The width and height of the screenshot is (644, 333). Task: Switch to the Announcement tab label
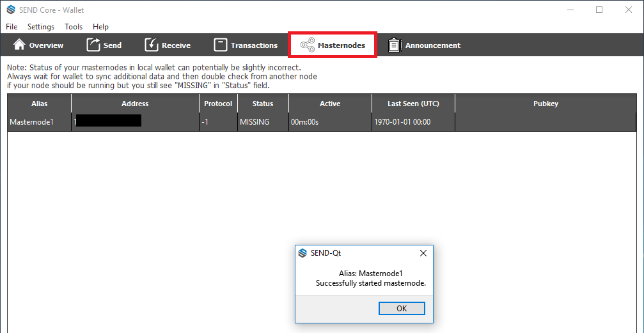click(x=433, y=45)
